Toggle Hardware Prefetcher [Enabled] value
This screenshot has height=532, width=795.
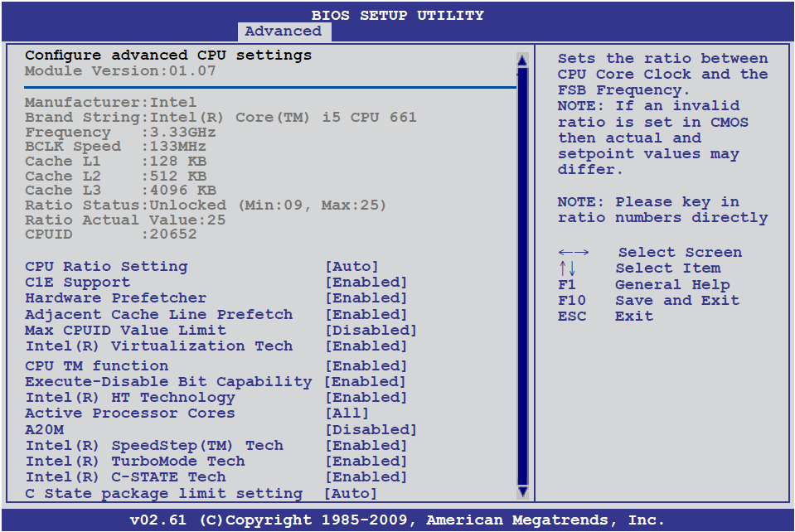[x=366, y=298]
